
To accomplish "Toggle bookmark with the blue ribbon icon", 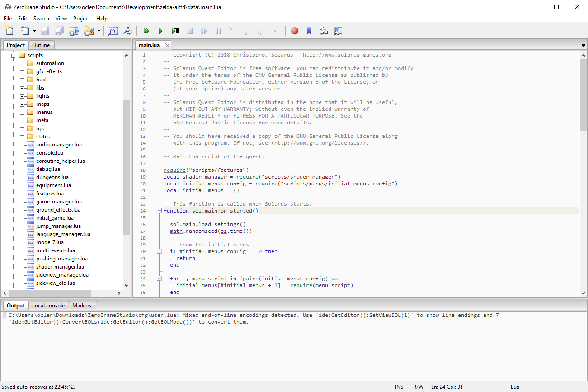I will pyautogui.click(x=309, y=31).
